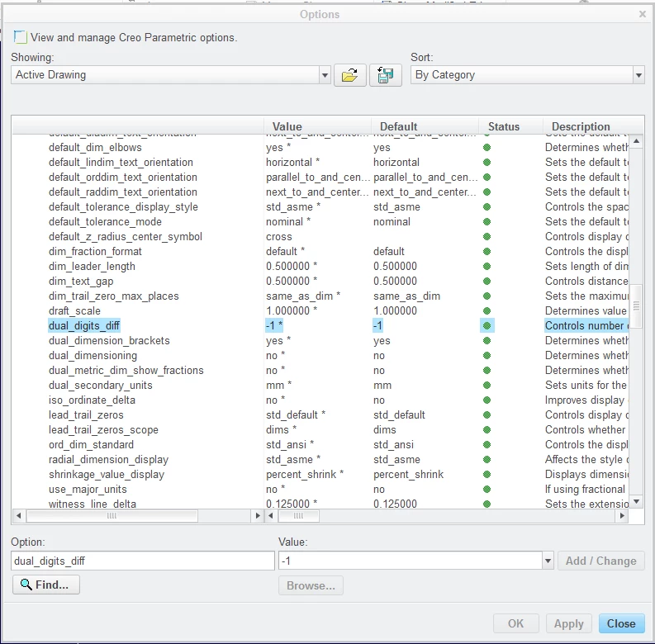Click the green status dot for use_major_units
655x644 pixels.
click(x=487, y=490)
